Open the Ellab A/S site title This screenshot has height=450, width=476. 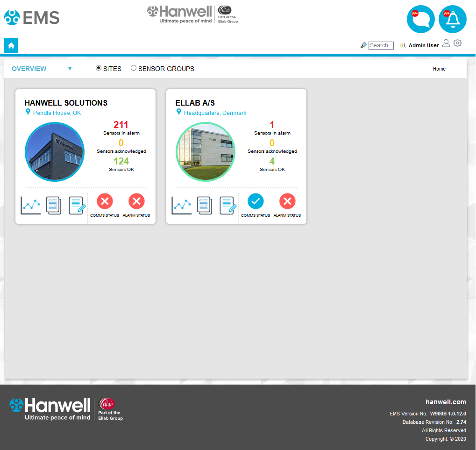[195, 103]
